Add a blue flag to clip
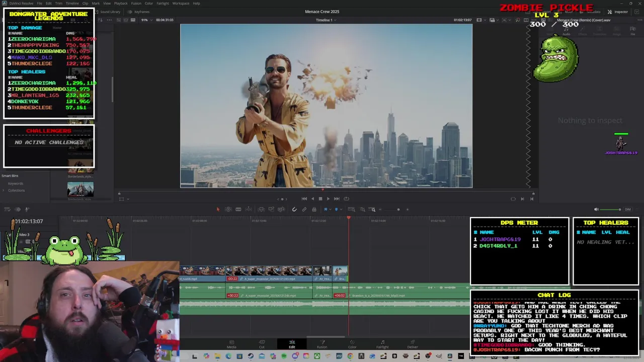Image resolution: width=644 pixels, height=362 pixels. (x=326, y=209)
